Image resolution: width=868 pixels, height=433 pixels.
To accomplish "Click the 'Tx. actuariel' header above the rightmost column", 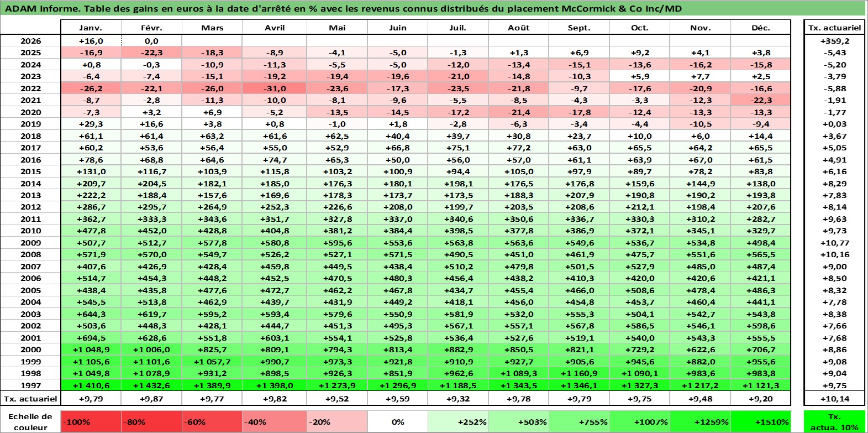I will point(834,28).
